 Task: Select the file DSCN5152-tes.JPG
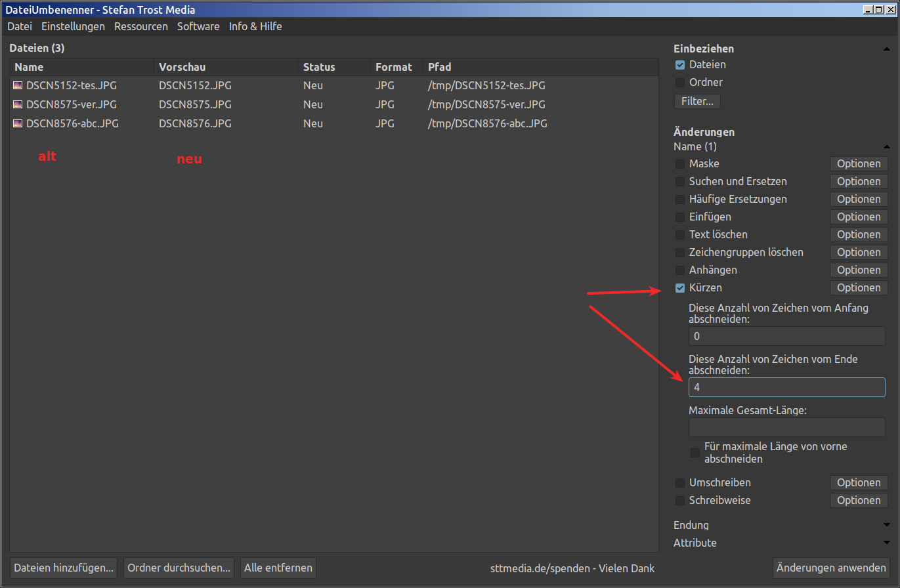click(72, 85)
